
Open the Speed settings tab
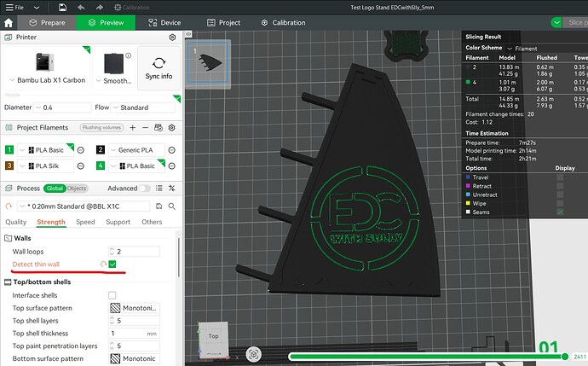(85, 222)
